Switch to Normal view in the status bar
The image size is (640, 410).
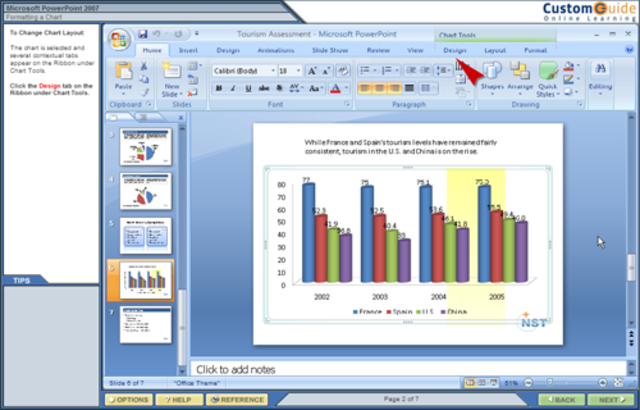point(470,383)
